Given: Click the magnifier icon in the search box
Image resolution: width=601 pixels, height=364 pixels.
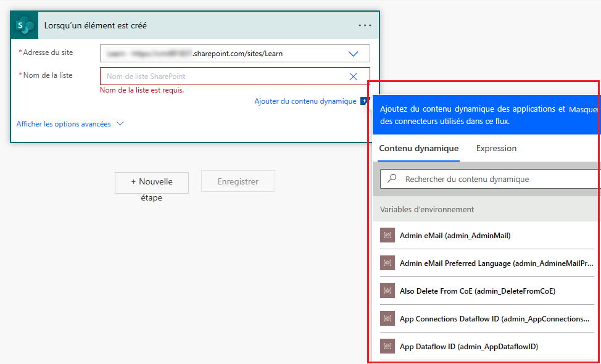Looking at the screenshot, I should click(x=392, y=178).
